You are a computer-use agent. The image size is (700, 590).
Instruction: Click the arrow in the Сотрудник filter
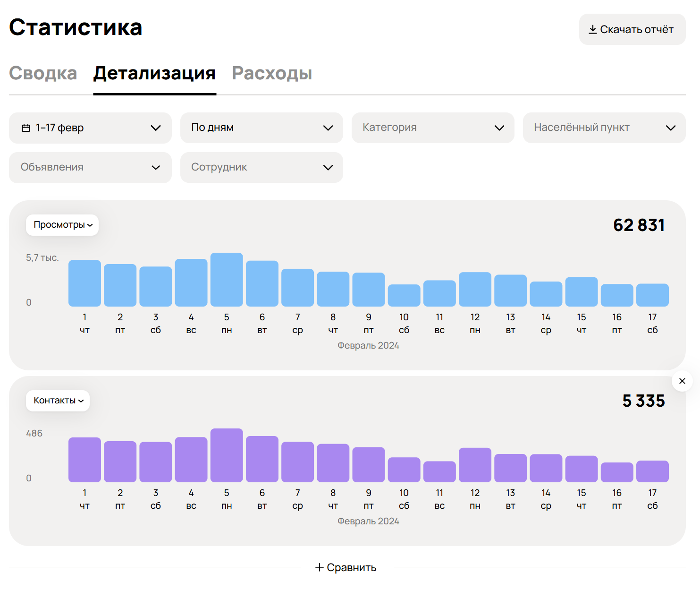pyautogui.click(x=328, y=168)
